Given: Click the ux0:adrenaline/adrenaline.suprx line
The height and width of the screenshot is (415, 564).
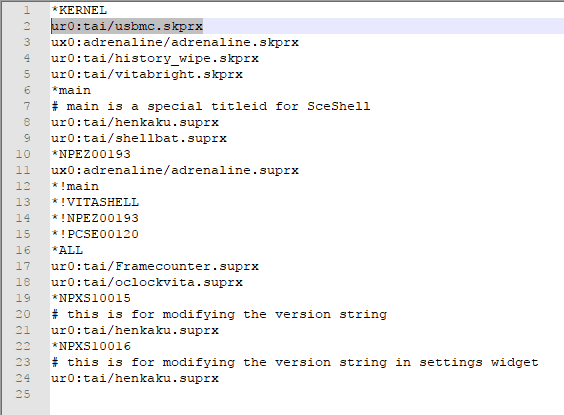Looking at the screenshot, I should click(x=175, y=170).
